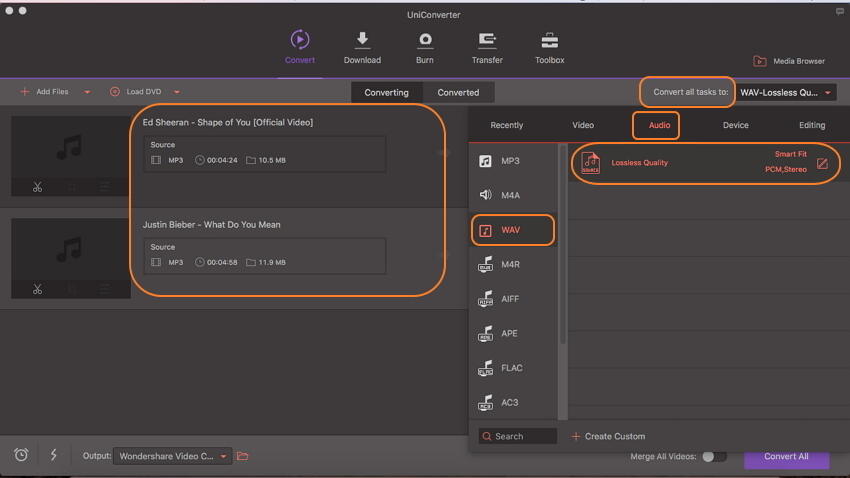Open the Download section

[x=362, y=47]
